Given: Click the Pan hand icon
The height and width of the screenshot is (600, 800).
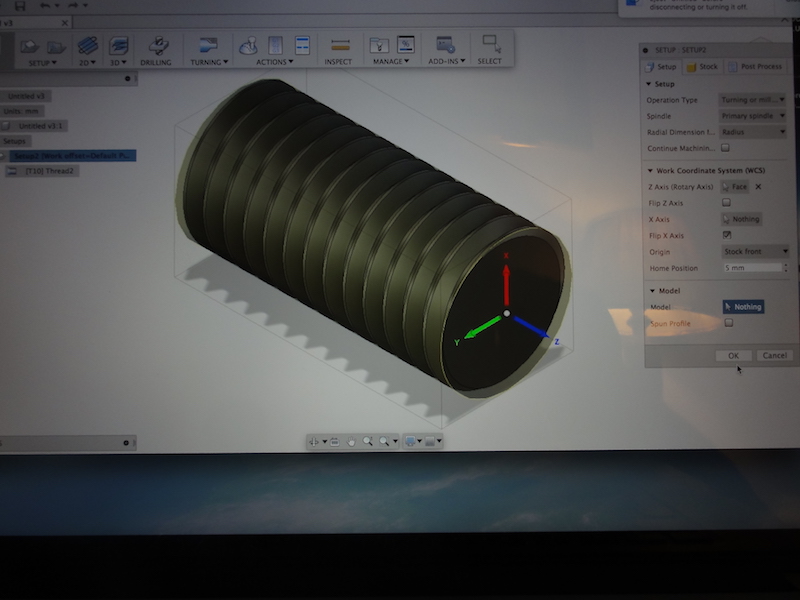Looking at the screenshot, I should 351,442.
